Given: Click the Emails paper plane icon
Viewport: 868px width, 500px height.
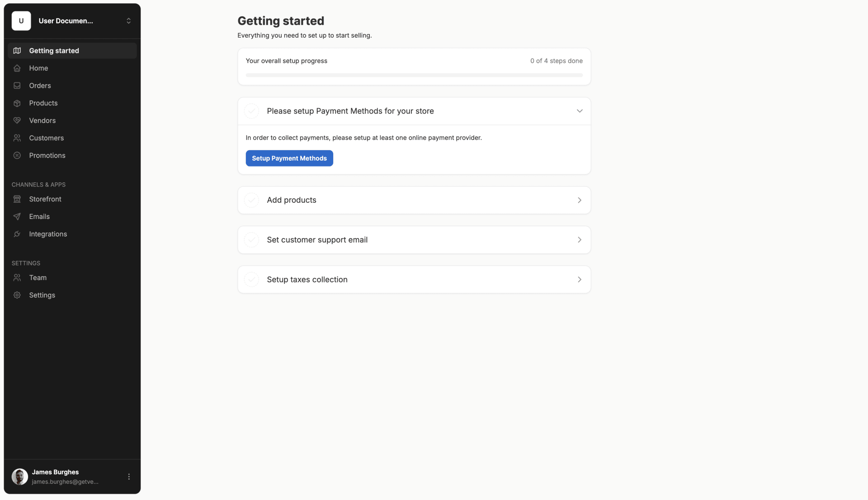Looking at the screenshot, I should click(17, 216).
